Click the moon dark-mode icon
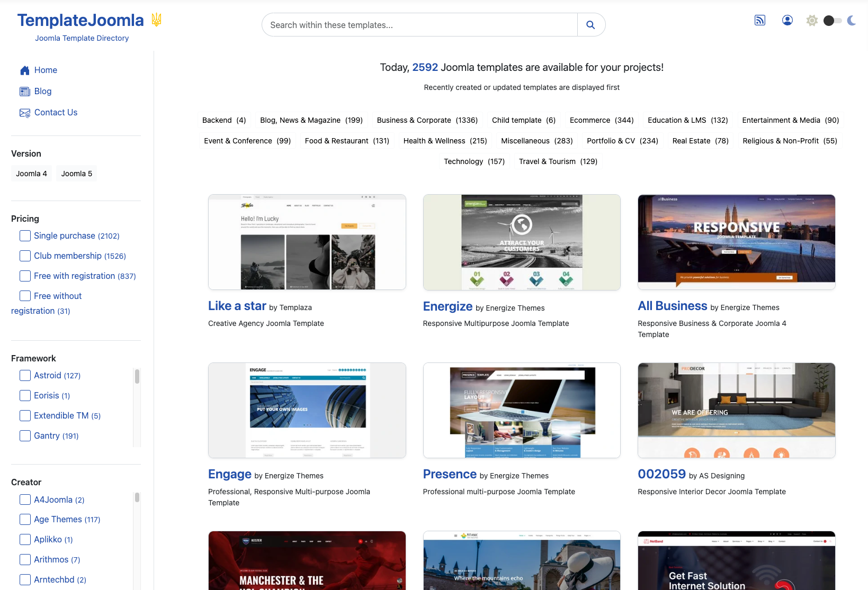The height and width of the screenshot is (590, 868). tap(852, 21)
